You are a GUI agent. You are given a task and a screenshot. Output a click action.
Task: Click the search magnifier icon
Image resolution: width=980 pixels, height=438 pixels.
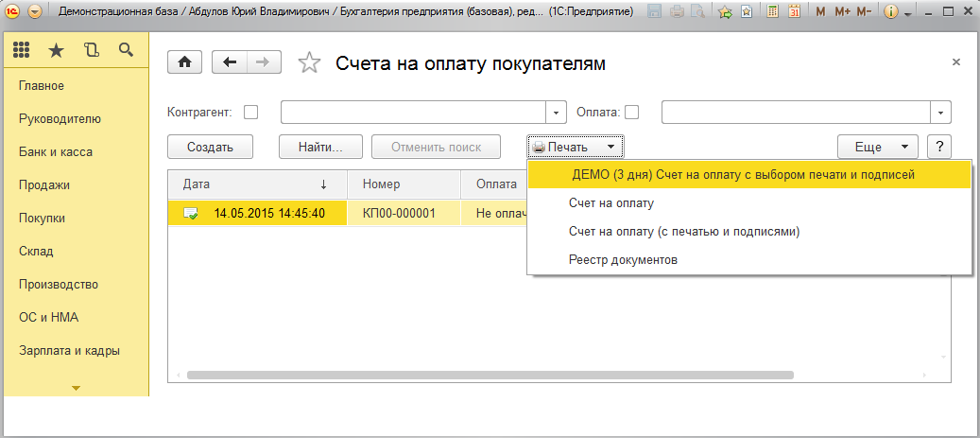pos(126,50)
